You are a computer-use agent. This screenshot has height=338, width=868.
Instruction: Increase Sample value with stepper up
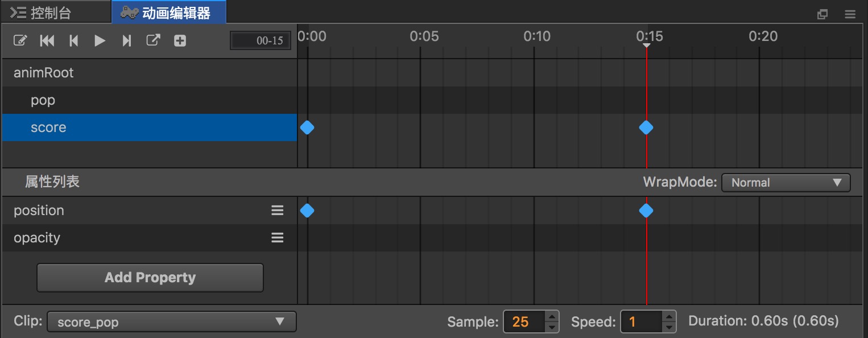[x=552, y=316]
